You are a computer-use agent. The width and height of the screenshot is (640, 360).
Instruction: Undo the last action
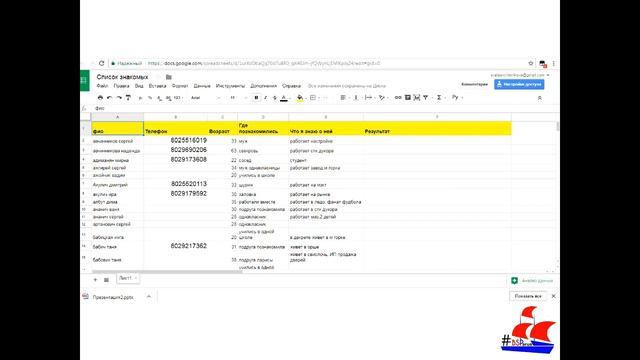click(109, 98)
